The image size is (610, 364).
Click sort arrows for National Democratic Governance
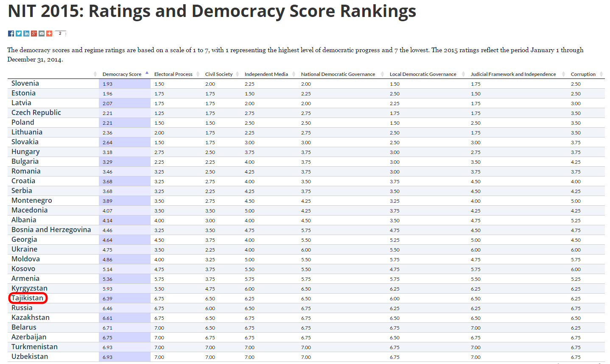(383, 74)
